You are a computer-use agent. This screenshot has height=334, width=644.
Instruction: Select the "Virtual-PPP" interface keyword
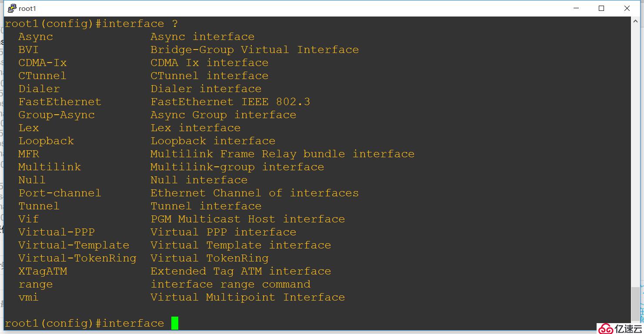click(57, 232)
